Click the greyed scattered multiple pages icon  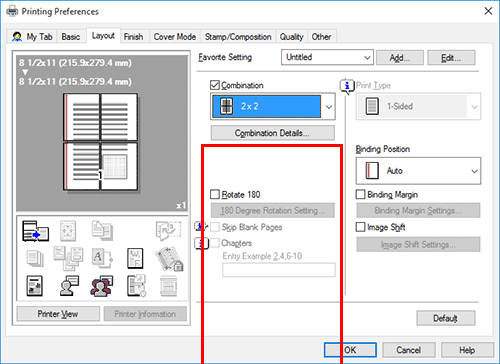click(x=68, y=258)
